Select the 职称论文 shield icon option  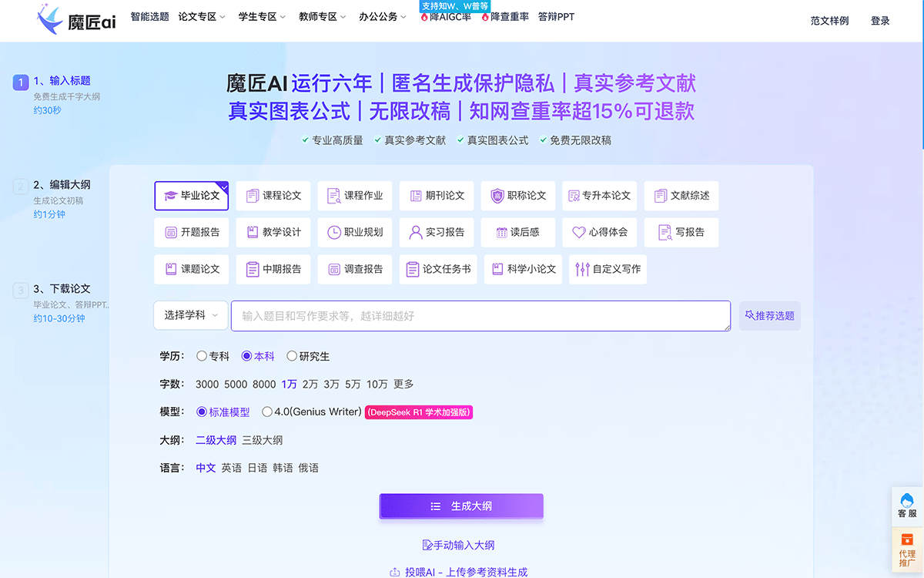[517, 195]
